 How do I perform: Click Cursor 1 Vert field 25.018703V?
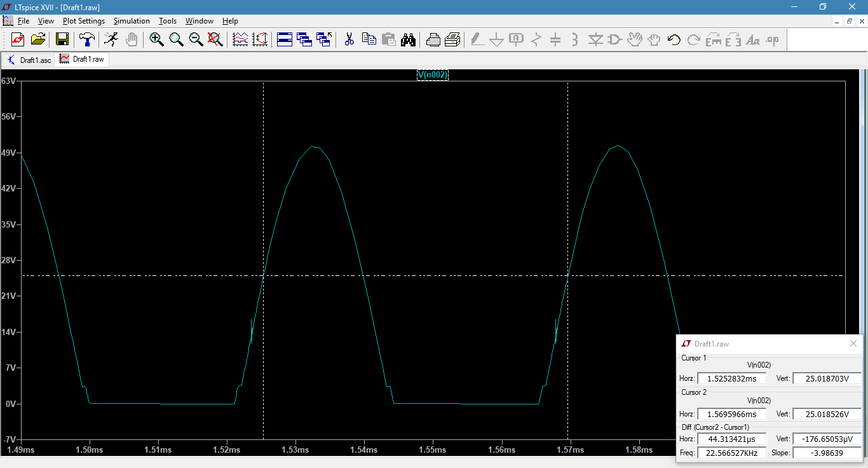(826, 378)
